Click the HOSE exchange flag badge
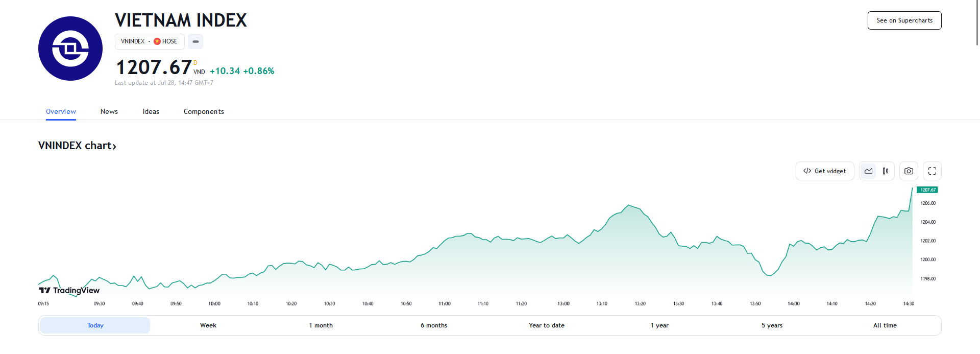This screenshot has width=980, height=354. 157,41
